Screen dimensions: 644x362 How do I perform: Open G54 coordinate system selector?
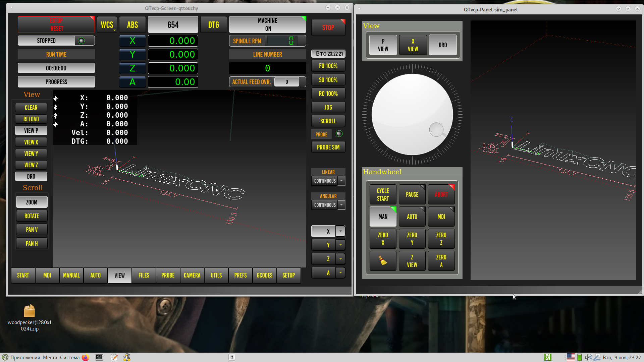tap(173, 24)
